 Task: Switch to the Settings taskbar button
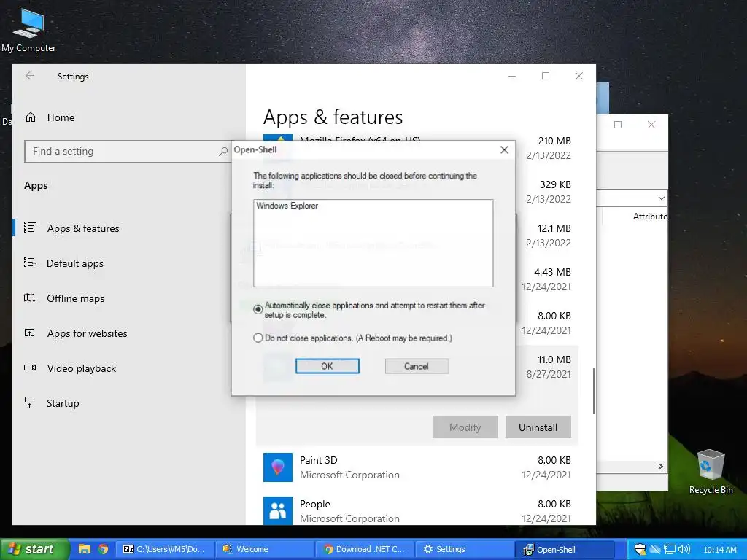[464, 549]
